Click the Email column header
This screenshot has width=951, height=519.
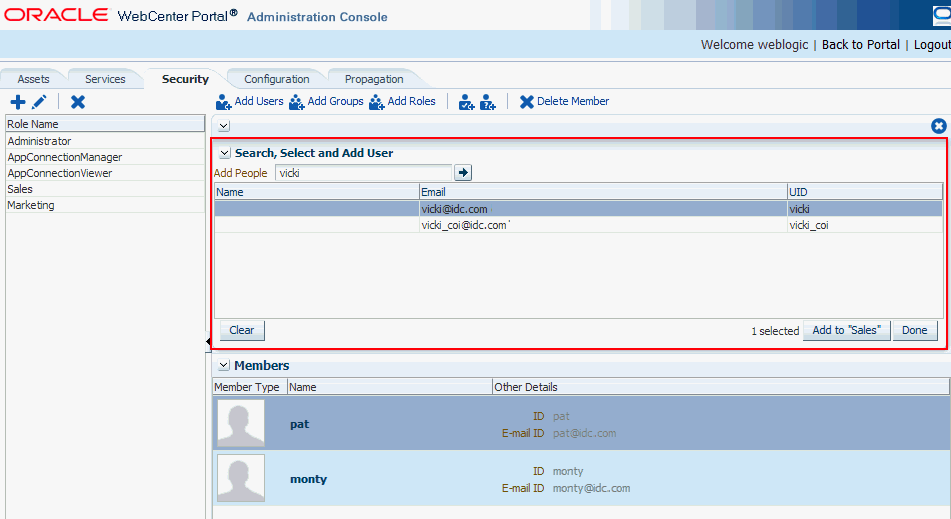tap(603, 192)
